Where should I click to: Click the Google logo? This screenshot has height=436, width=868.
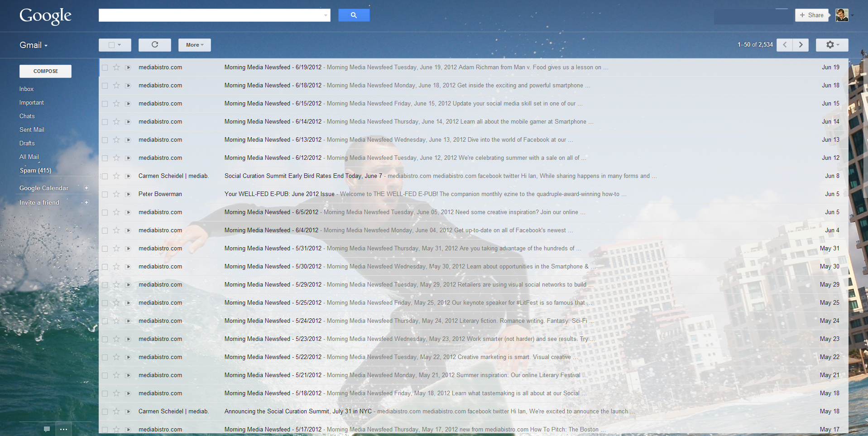pos(45,16)
